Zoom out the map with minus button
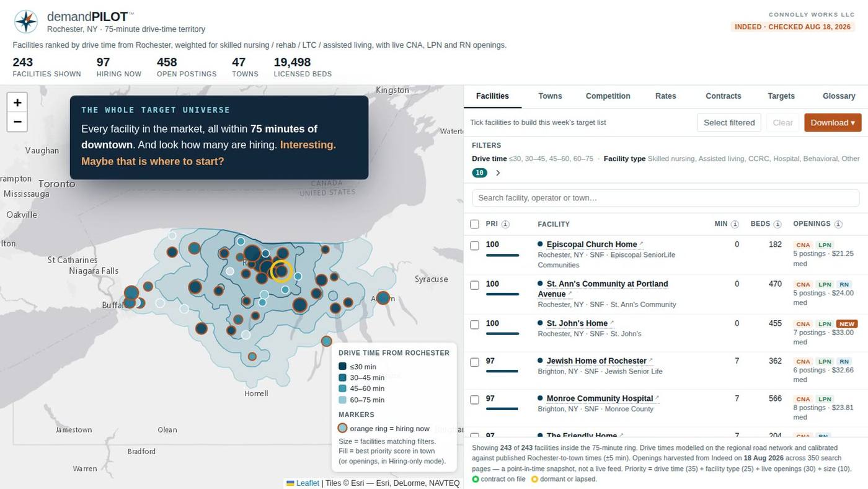Viewport: 868px width, 489px height. [x=17, y=122]
